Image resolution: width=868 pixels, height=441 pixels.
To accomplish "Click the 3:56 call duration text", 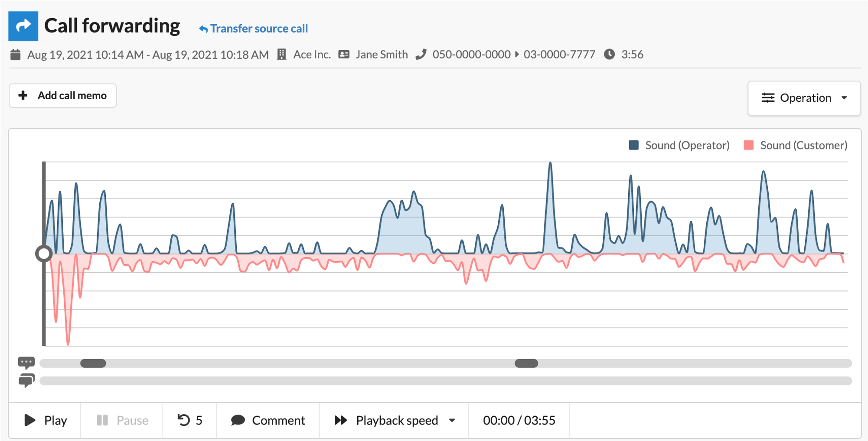I will (632, 55).
